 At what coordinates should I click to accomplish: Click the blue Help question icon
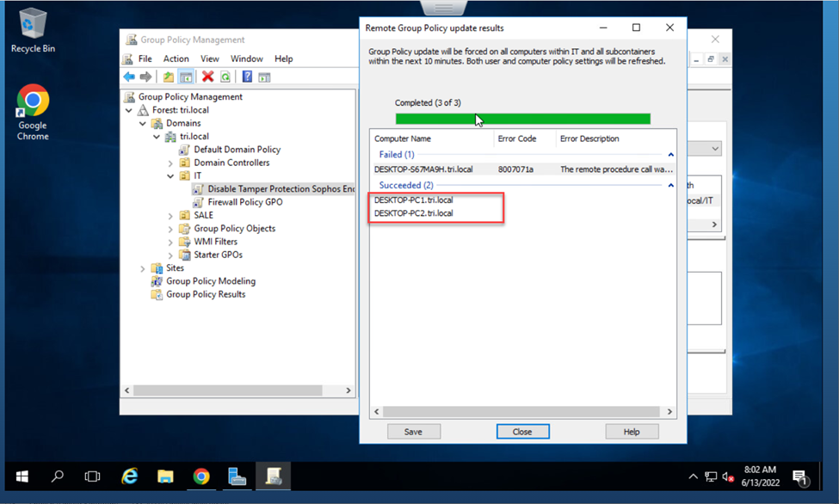pyautogui.click(x=247, y=77)
